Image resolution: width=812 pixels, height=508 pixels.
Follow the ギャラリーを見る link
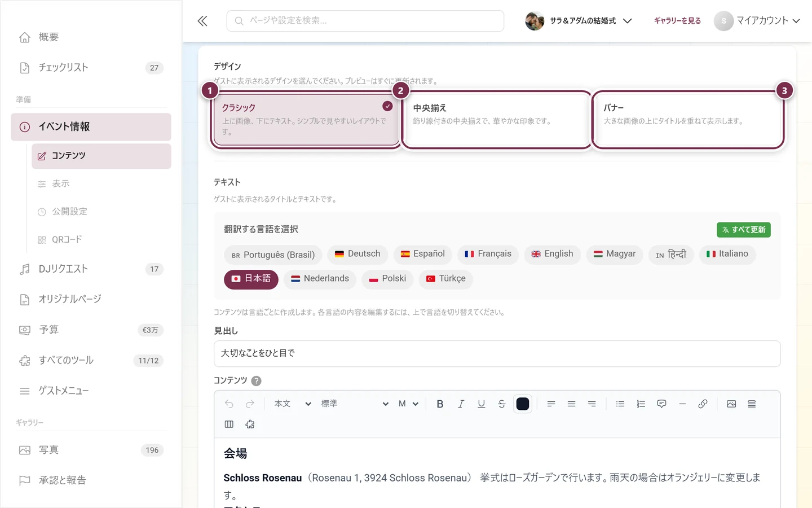pyautogui.click(x=677, y=21)
